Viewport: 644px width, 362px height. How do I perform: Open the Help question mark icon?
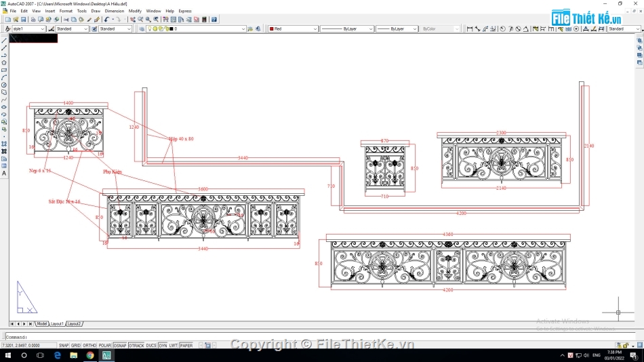pos(214,19)
